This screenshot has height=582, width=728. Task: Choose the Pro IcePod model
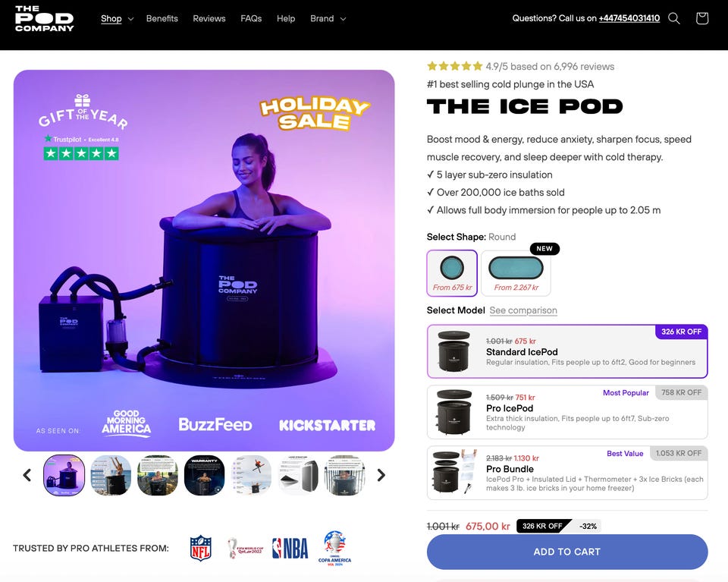pyautogui.click(x=567, y=412)
